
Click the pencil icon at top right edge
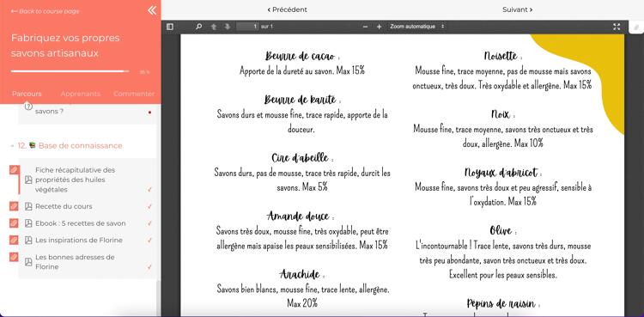pyautogui.click(x=636, y=27)
